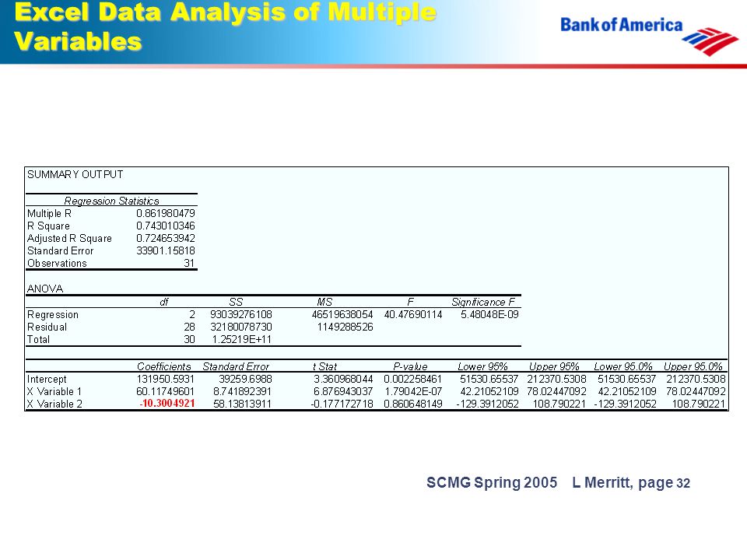Click the Regression Statistics header
This screenshot has height=560, width=747.
[111, 201]
